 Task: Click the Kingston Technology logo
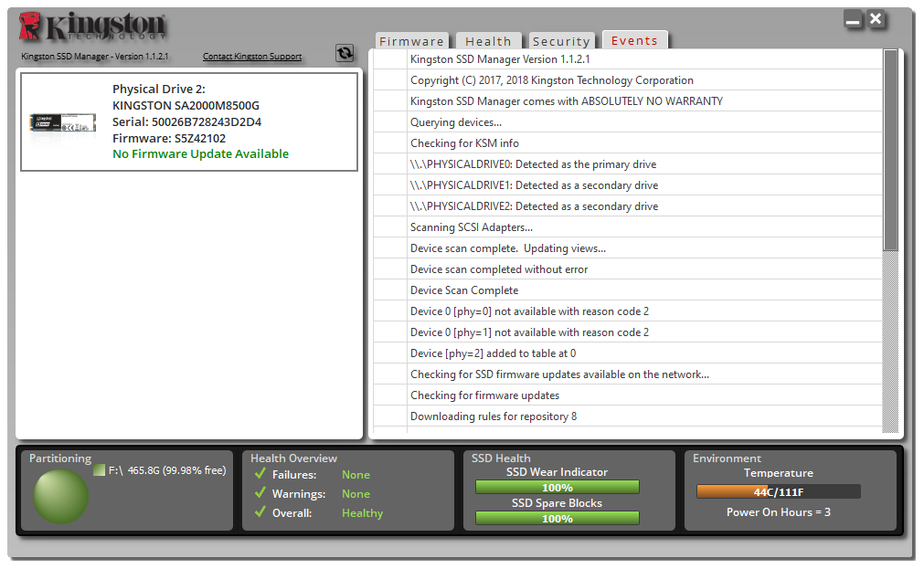pyautogui.click(x=92, y=26)
